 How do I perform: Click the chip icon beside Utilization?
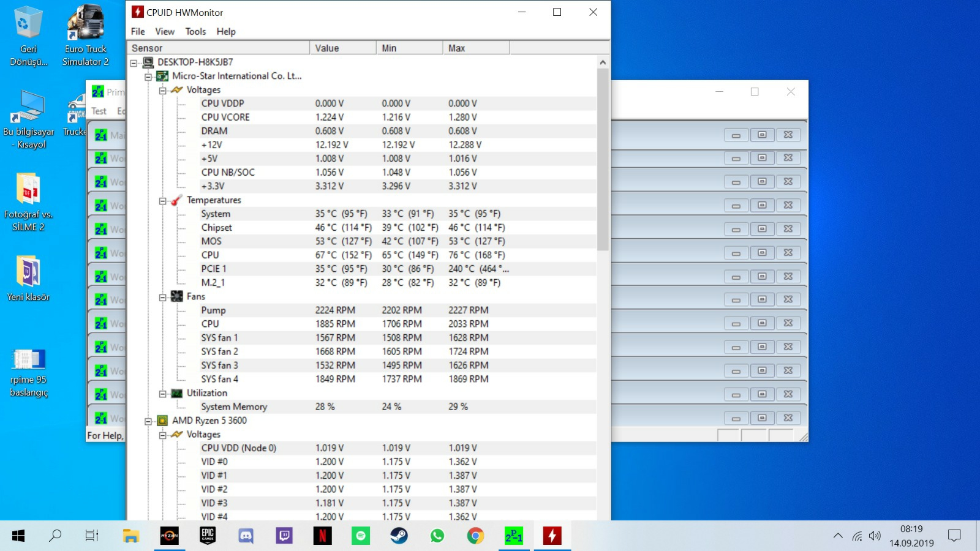(177, 393)
